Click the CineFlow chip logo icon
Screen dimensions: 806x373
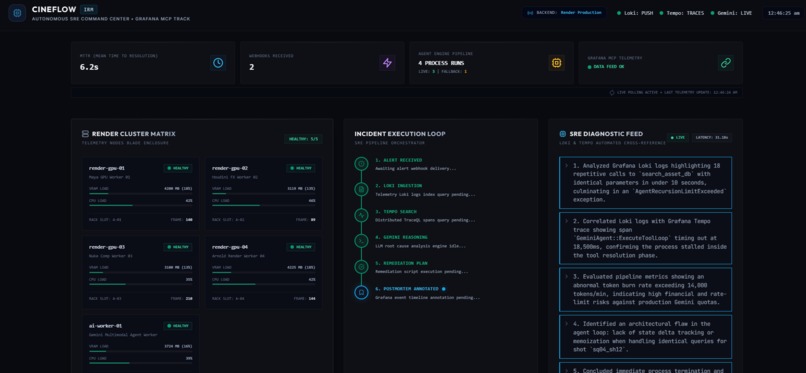pos(17,13)
